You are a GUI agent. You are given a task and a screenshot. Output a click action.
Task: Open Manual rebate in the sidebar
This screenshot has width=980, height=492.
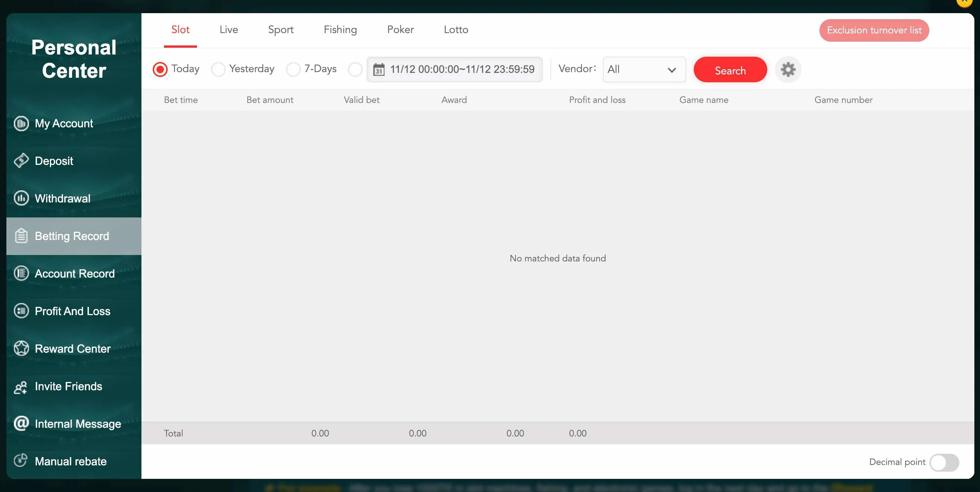click(x=74, y=461)
